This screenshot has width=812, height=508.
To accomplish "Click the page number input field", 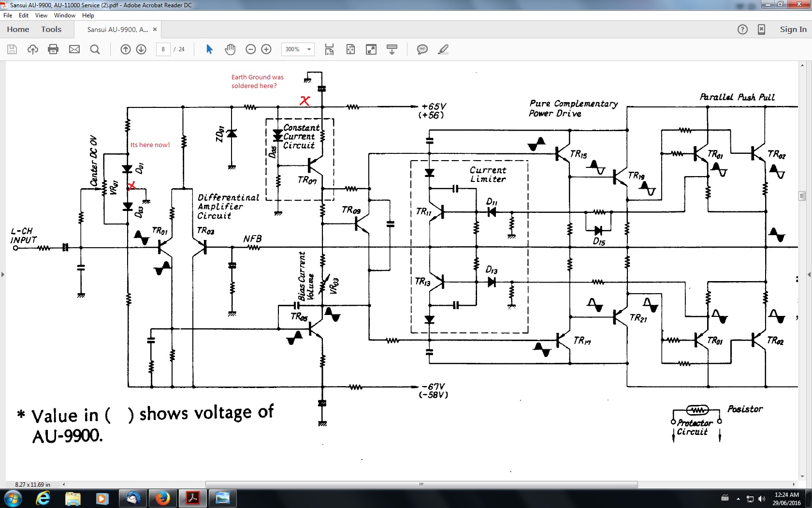I will (163, 49).
